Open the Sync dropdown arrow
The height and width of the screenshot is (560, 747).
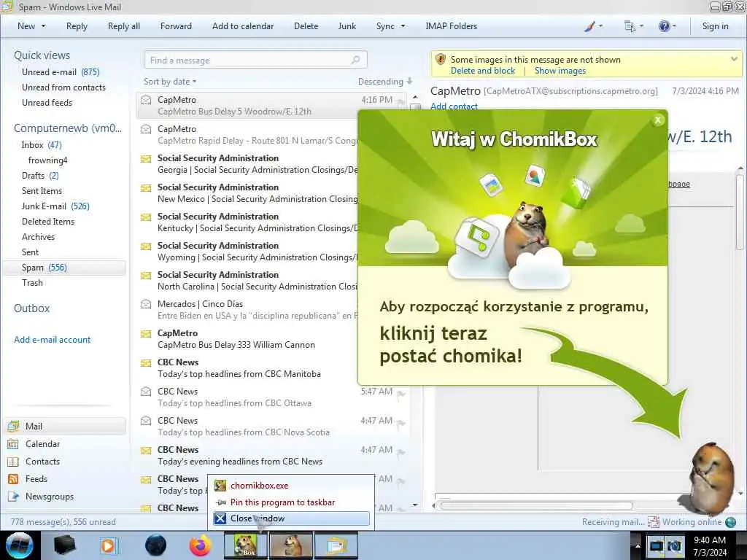(x=403, y=26)
